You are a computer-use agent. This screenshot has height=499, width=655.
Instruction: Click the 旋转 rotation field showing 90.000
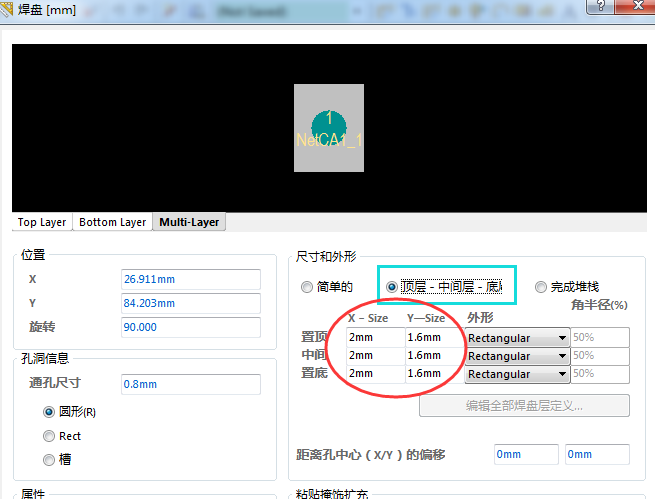(189, 327)
